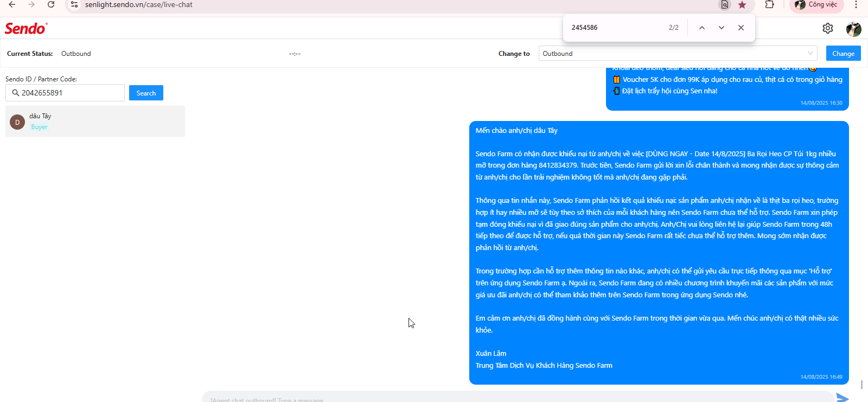Click the blue Change button
Image resolution: width=868 pixels, height=402 pixels.
tap(844, 53)
